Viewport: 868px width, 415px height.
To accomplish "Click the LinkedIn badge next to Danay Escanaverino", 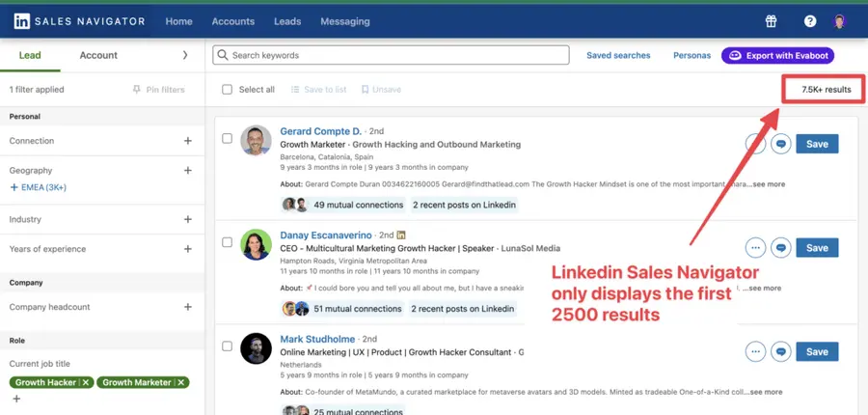I will 401,235.
